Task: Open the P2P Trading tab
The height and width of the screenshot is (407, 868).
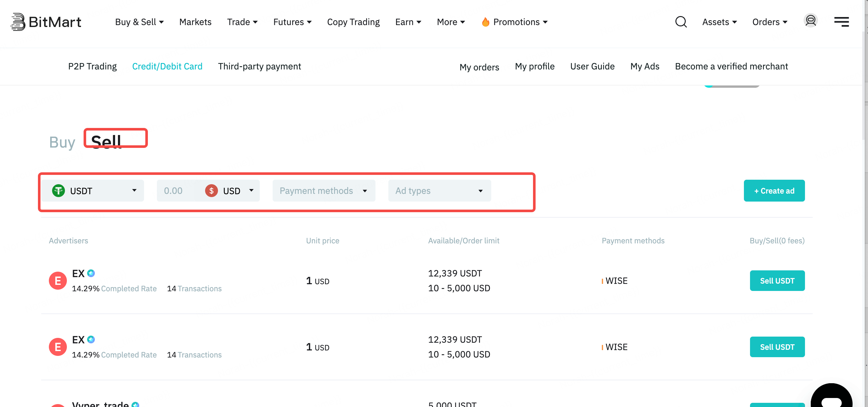Action: 92,66
